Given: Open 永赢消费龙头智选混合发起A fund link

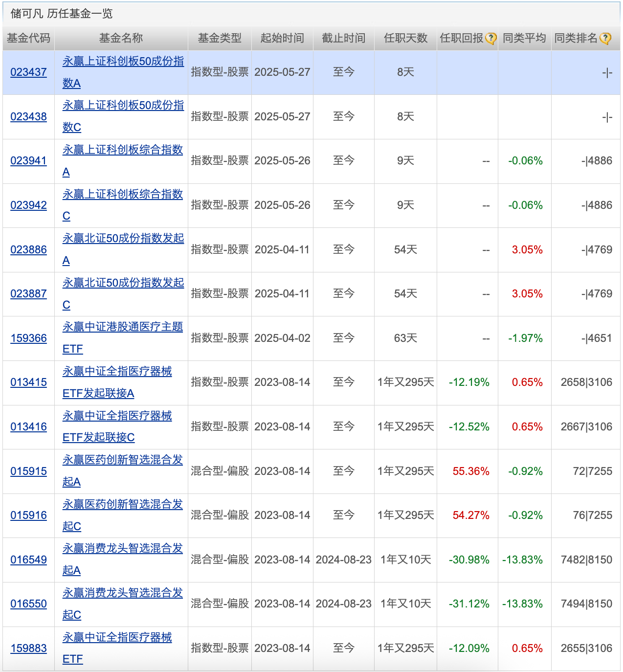Looking at the screenshot, I should (x=123, y=560).
